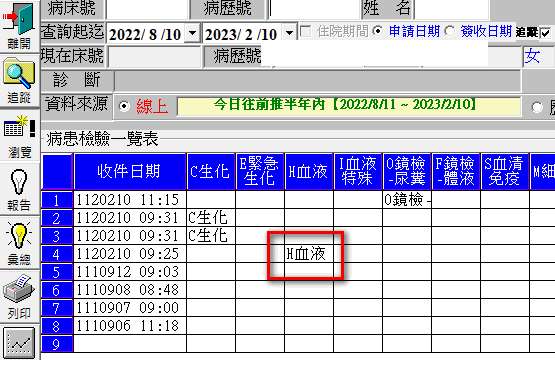Click the date cell 1120210 09:25
This screenshot has height=368, width=555.
(x=130, y=254)
